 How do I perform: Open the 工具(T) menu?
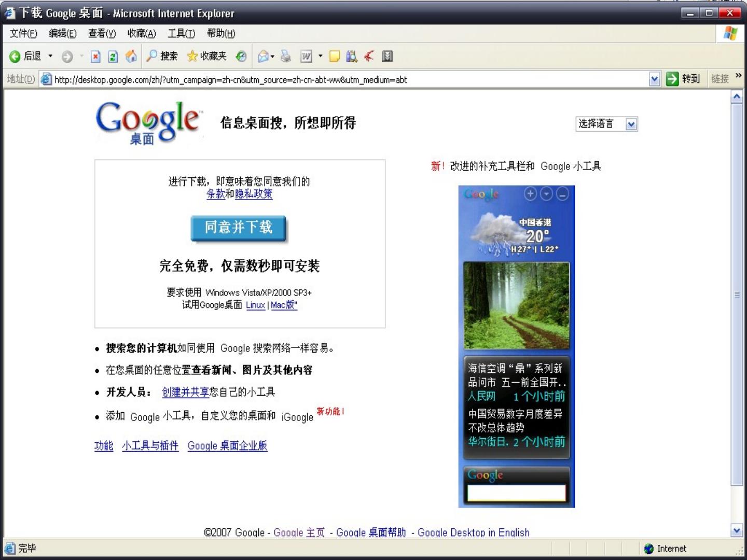[x=181, y=34]
